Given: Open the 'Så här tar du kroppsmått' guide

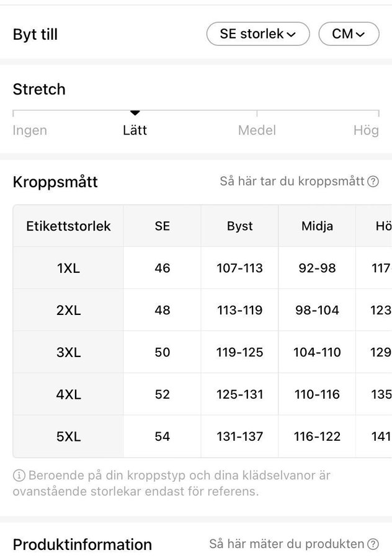Looking at the screenshot, I should click(292, 182).
